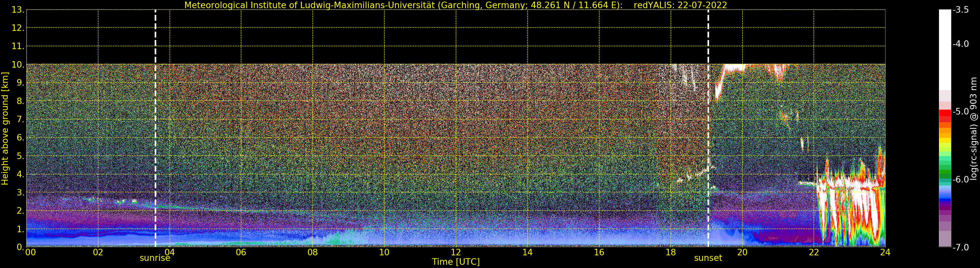Click the white dashed sunrise marker line
Screen dimensions: 980x268
[155, 128]
